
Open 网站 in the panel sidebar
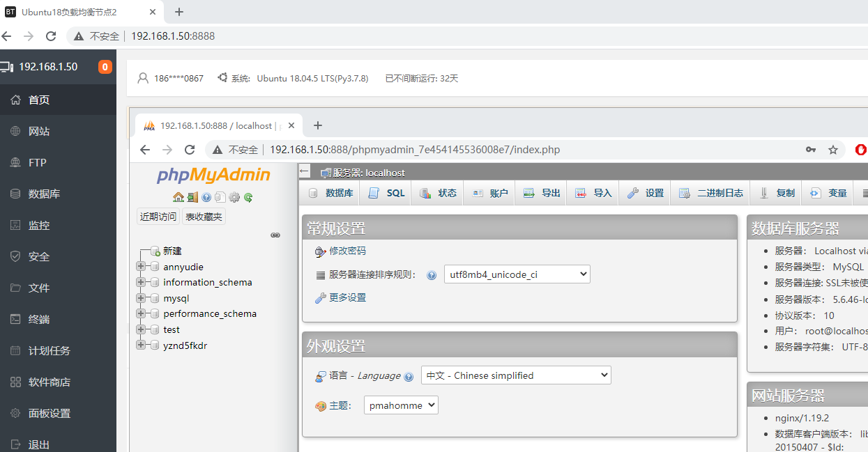pyautogui.click(x=58, y=131)
